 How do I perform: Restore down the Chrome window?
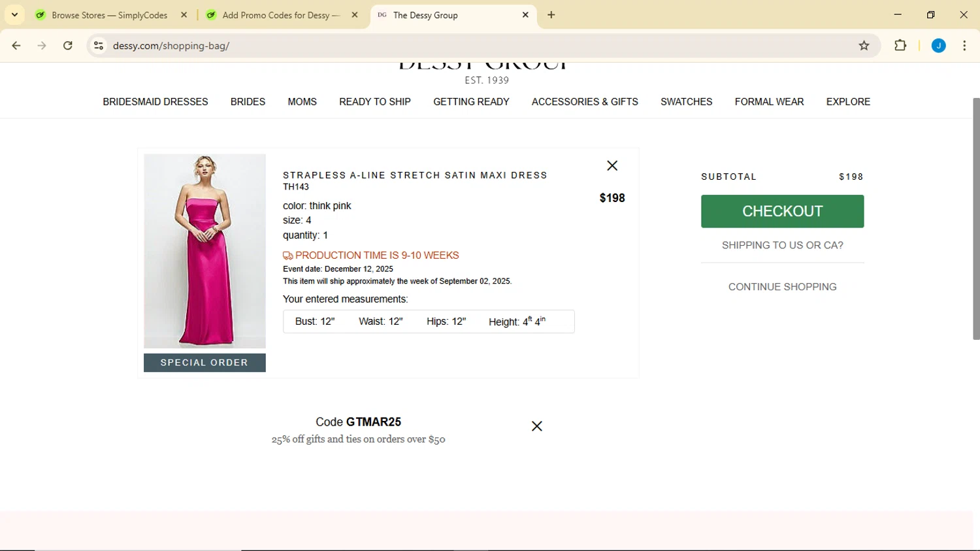click(x=931, y=15)
